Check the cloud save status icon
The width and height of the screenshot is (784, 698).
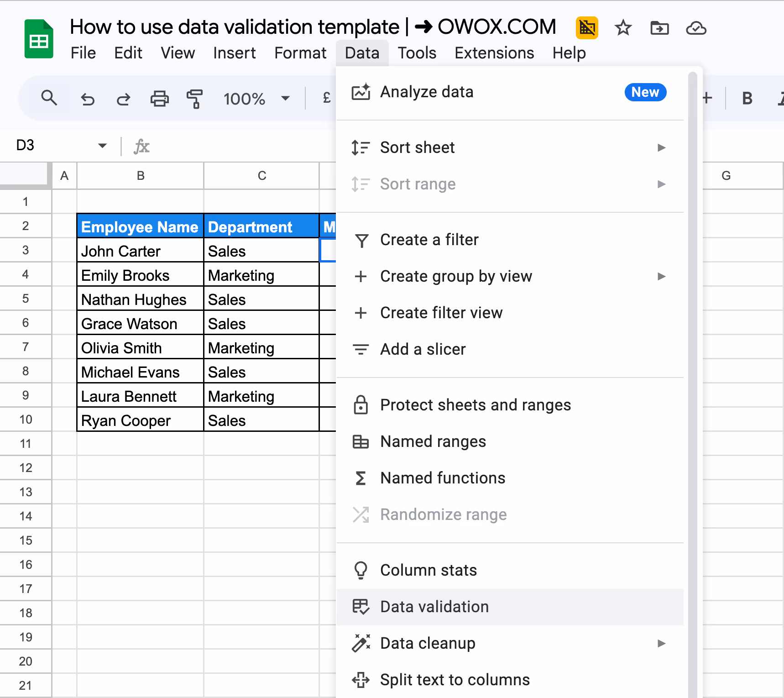pyautogui.click(x=695, y=28)
